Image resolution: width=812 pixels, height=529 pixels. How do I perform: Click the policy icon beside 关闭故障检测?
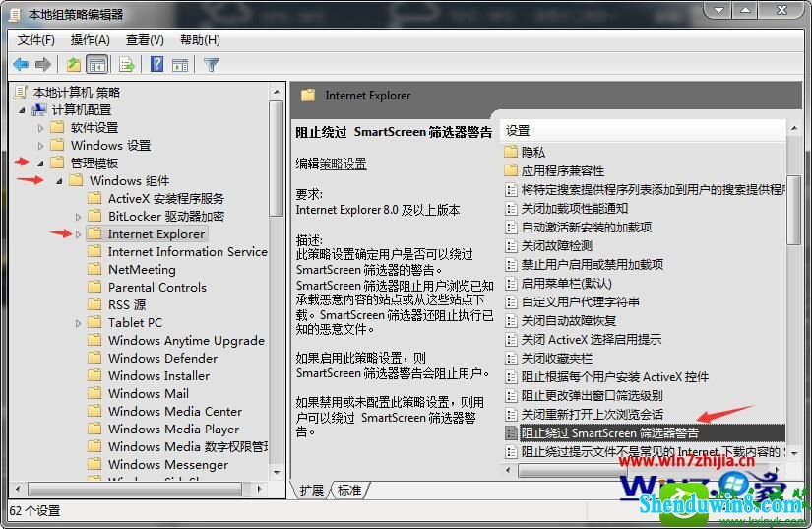point(511,245)
